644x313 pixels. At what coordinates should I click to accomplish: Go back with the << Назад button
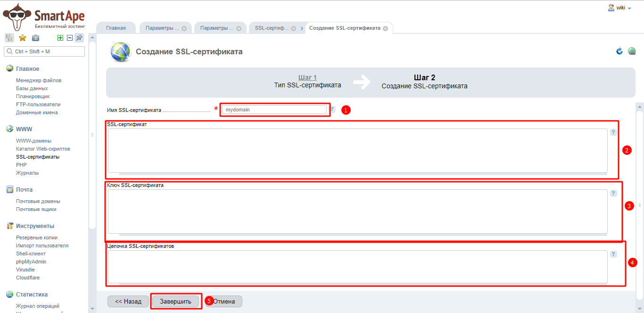pyautogui.click(x=128, y=301)
